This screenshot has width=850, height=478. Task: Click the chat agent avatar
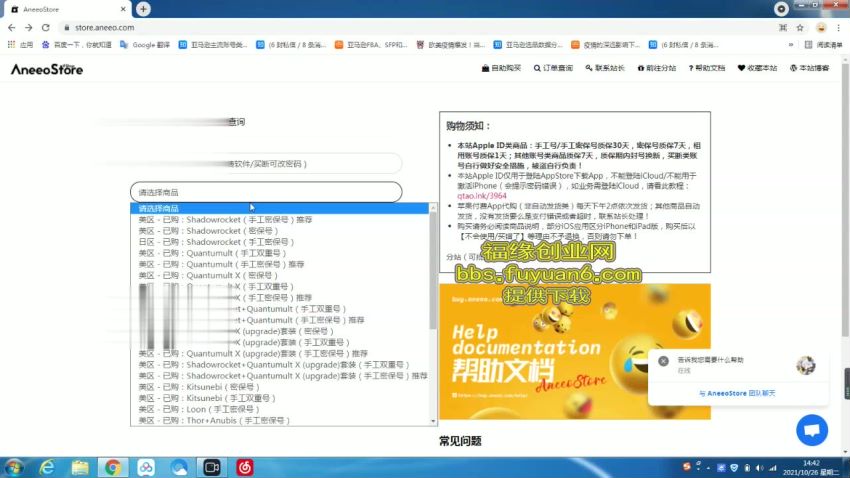[x=806, y=365]
